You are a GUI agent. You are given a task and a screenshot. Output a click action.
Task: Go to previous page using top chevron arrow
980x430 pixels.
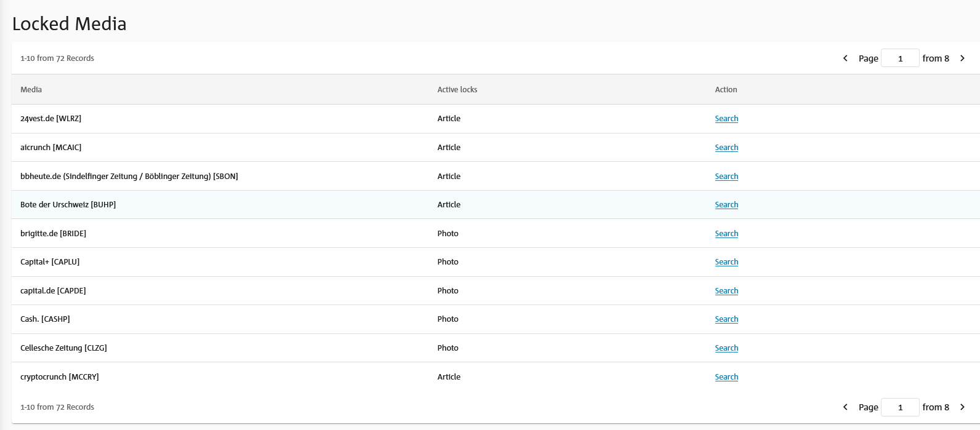[845, 58]
